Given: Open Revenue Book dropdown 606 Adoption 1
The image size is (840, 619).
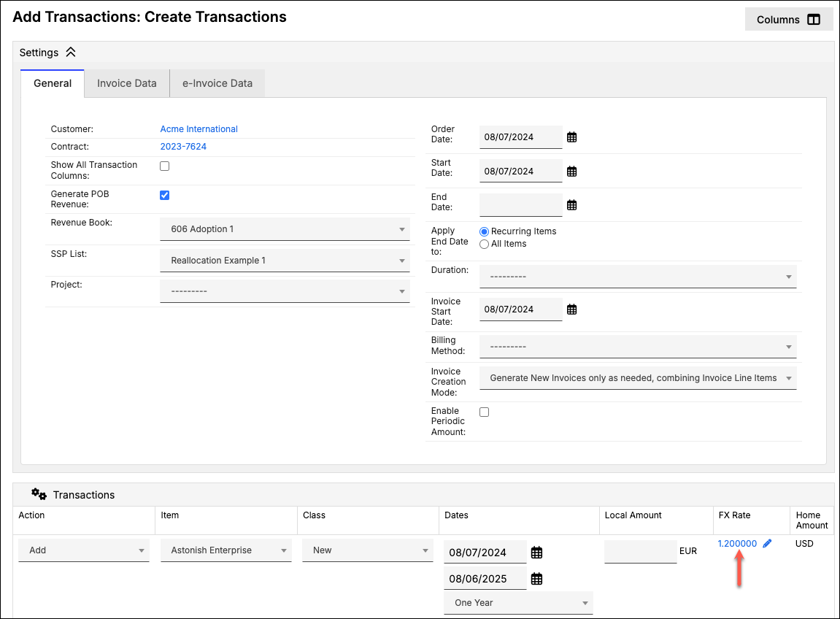Looking at the screenshot, I should pyautogui.click(x=285, y=229).
